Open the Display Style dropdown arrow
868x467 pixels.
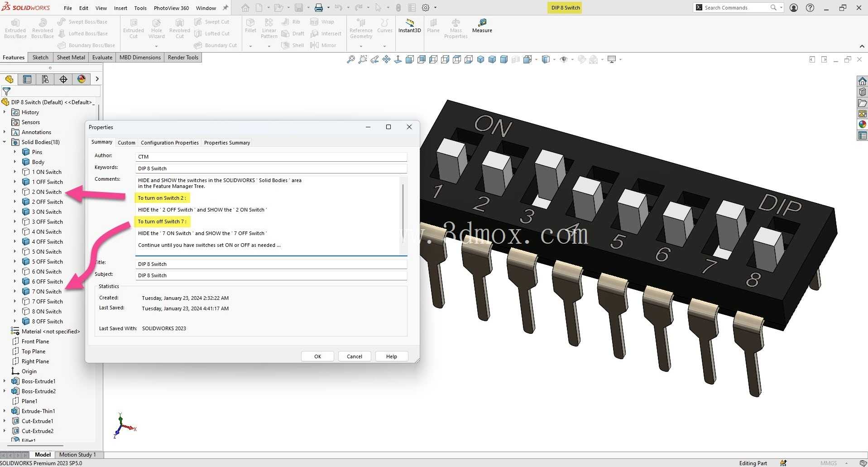pyautogui.click(x=555, y=59)
